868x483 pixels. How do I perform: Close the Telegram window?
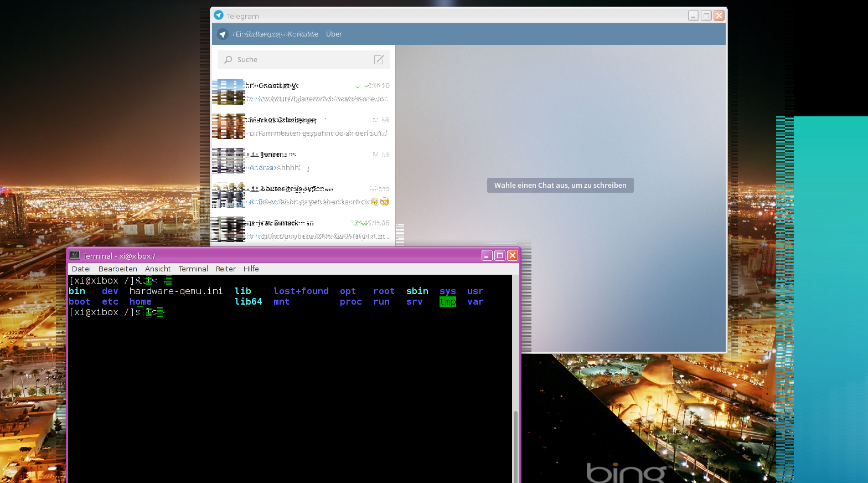pos(719,16)
